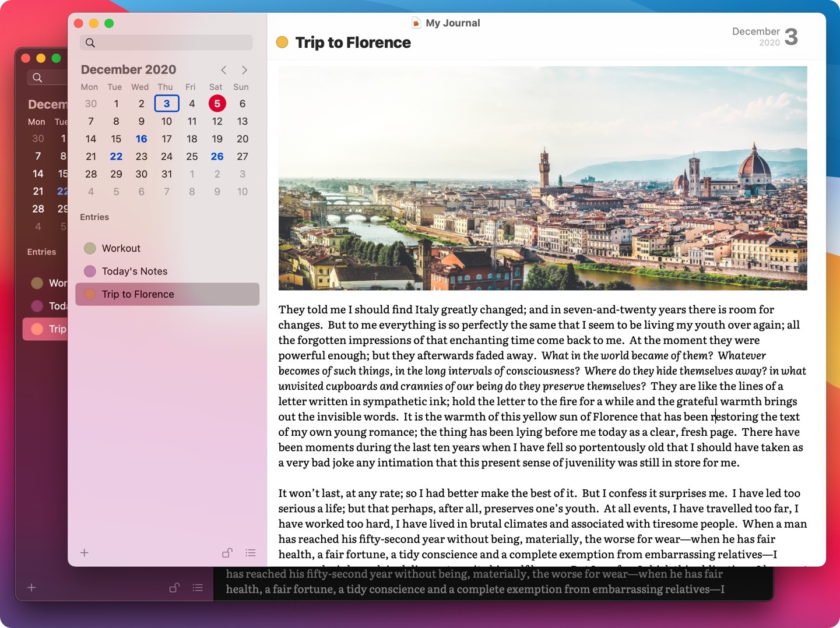Image resolution: width=840 pixels, height=628 pixels.
Task: Click the Sat weekday header
Action: pos(216,87)
